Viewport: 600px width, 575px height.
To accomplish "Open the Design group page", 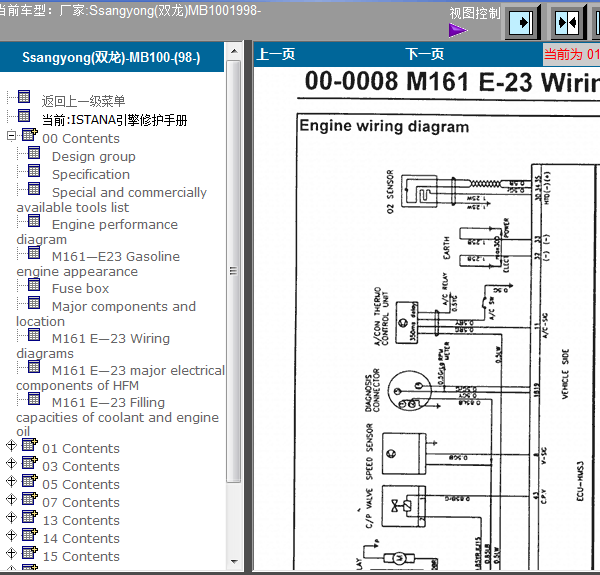I will click(x=94, y=156).
